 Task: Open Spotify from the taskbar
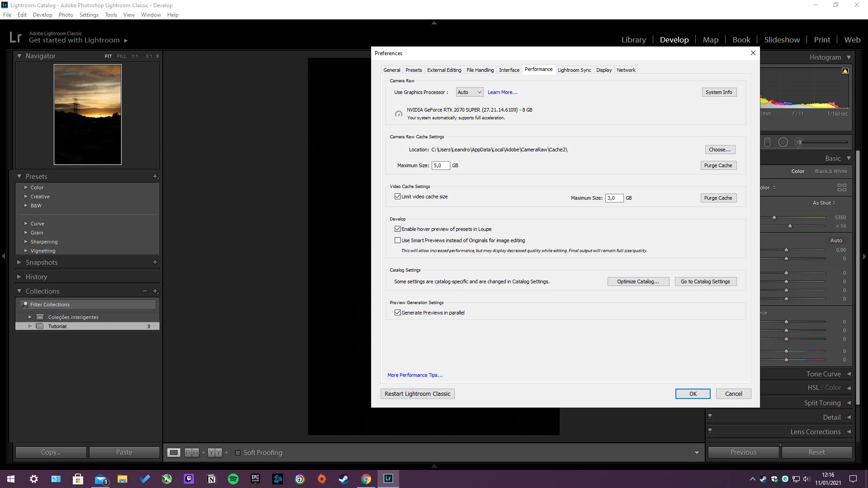233,479
